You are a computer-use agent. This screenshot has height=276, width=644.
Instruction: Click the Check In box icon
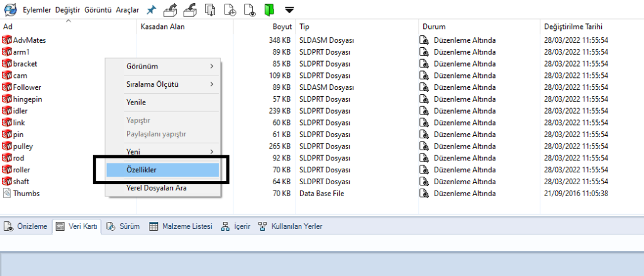(x=191, y=9)
